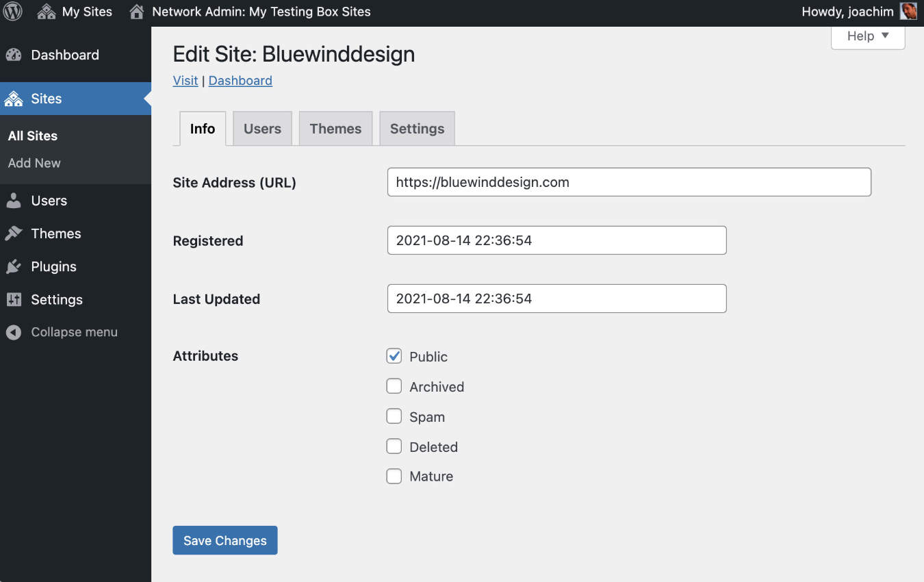Open Settings in the sidebar menu

pos(75,299)
